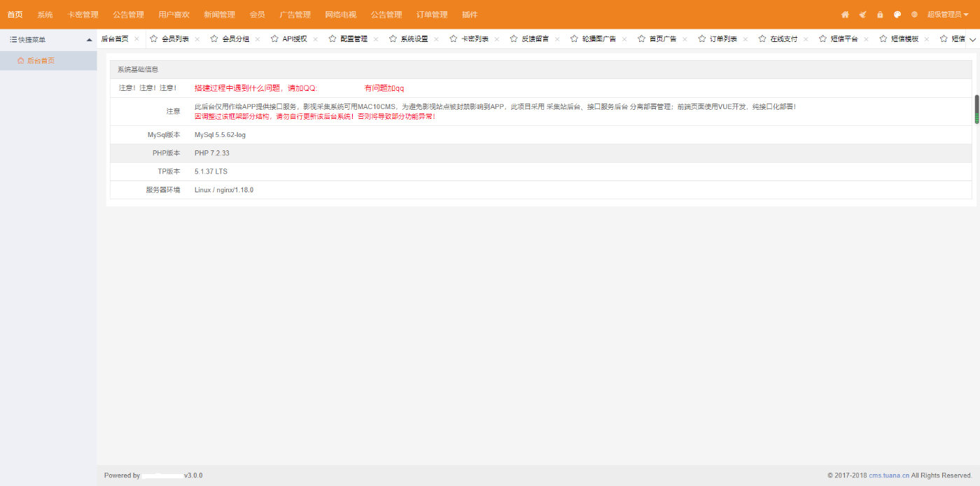Open the 订单管理 top menu
Viewport: 980px width, 486px height.
click(432, 15)
